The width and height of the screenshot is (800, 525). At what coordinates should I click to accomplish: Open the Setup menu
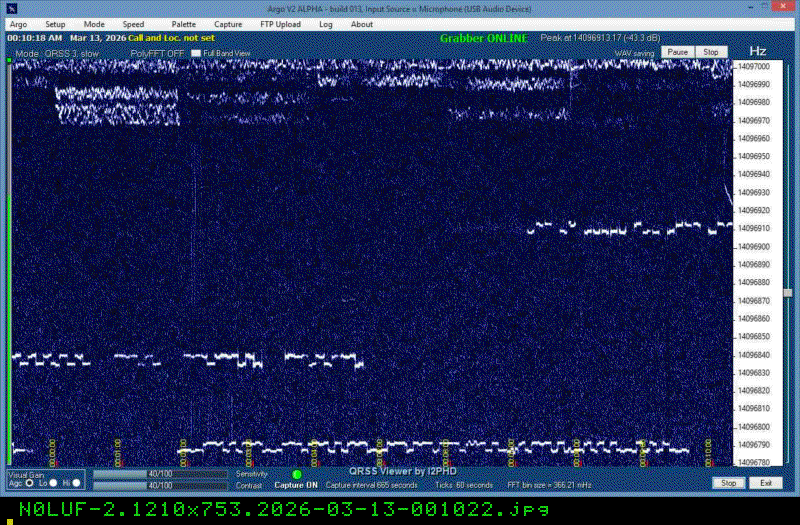55,24
